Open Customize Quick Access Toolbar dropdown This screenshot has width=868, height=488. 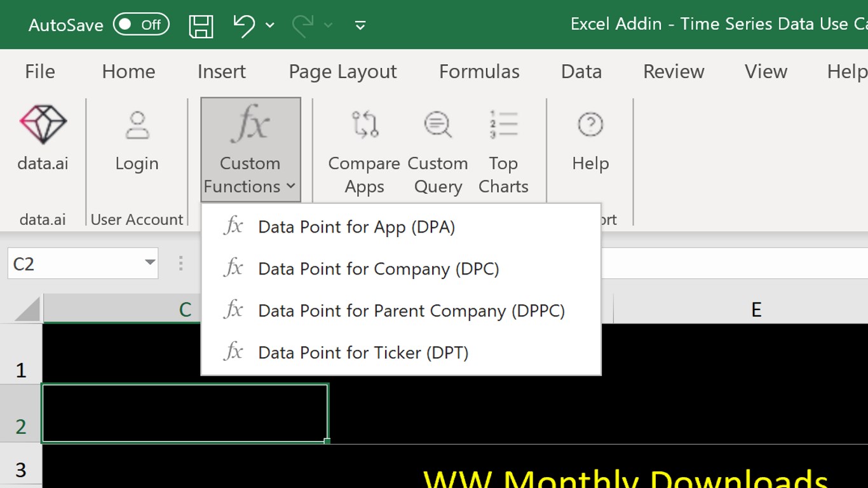[360, 25]
